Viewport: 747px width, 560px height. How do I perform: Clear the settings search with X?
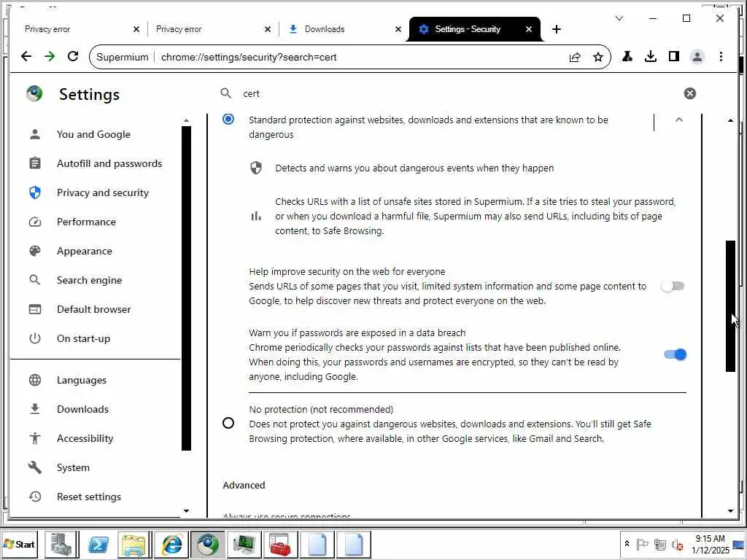click(x=689, y=93)
